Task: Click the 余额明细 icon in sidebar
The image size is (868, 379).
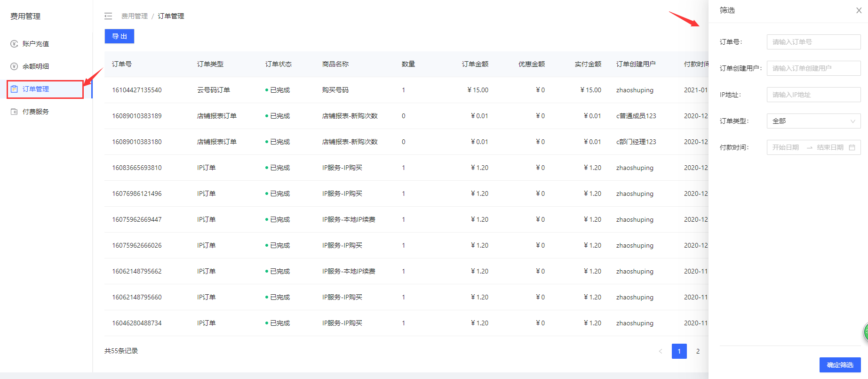Action: [14, 66]
